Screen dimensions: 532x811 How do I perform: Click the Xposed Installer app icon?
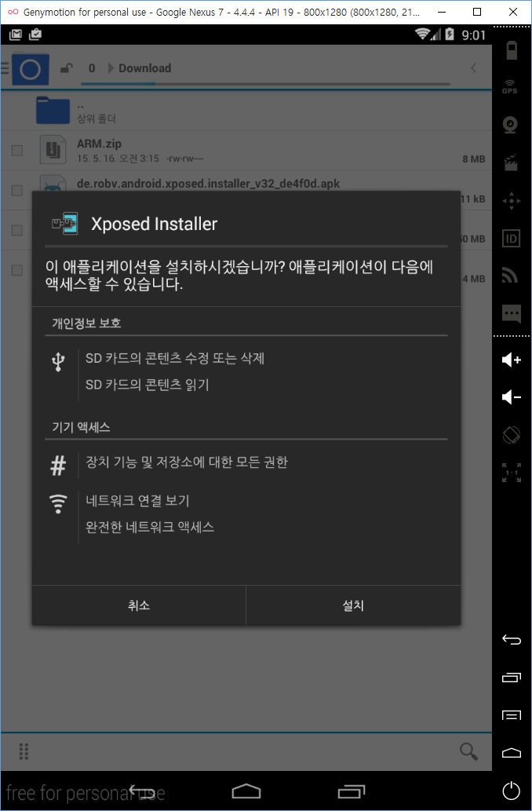point(65,224)
